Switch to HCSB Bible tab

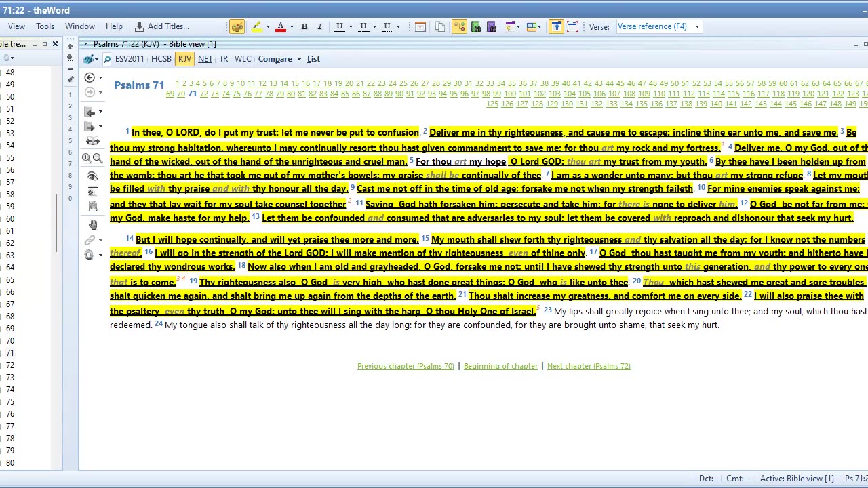pos(161,59)
